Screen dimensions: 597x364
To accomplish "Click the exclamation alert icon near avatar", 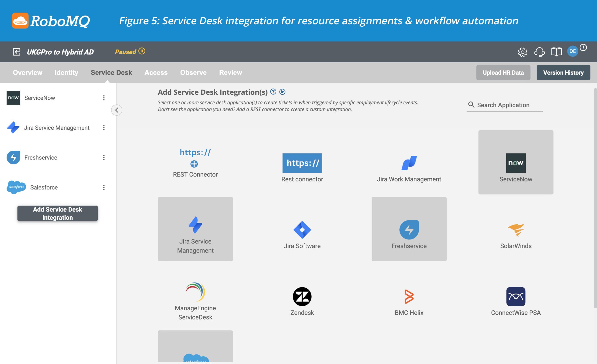I will [x=583, y=48].
